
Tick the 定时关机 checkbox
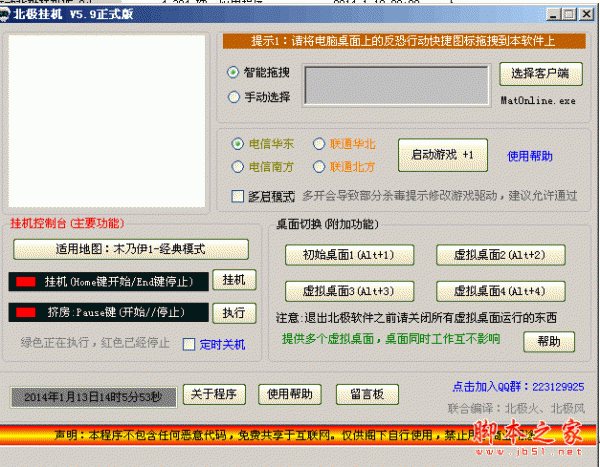(x=189, y=344)
